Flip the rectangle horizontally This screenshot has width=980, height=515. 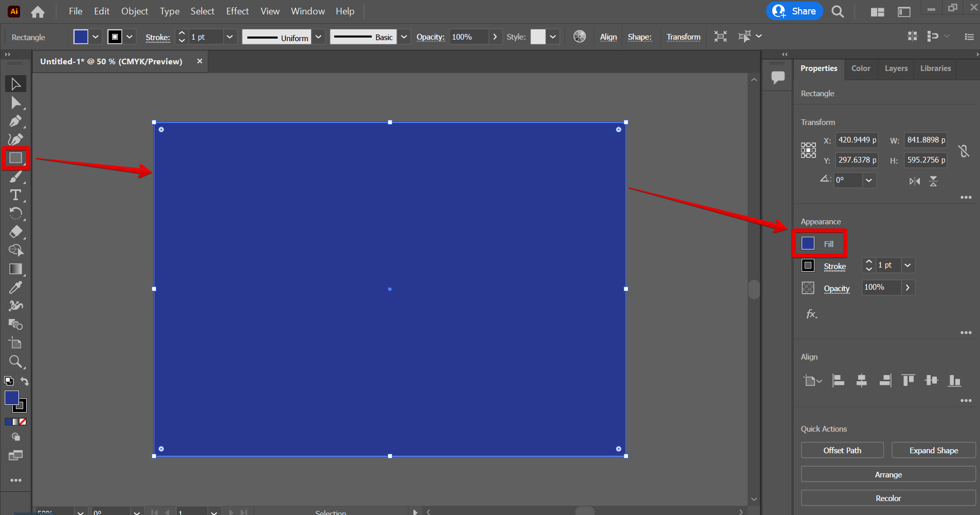pyautogui.click(x=915, y=181)
